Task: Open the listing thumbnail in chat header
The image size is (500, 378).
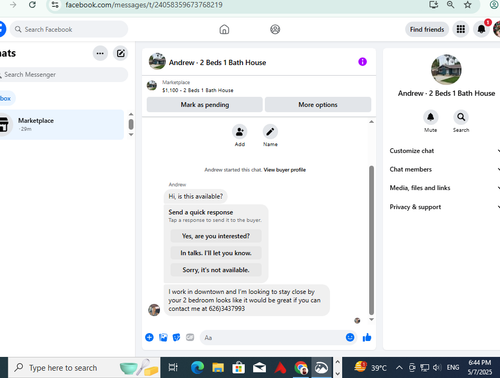Action: [x=157, y=61]
